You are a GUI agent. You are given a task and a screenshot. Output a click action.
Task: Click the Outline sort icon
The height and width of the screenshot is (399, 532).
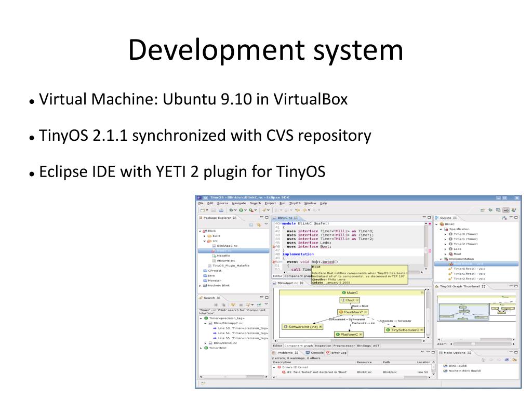click(x=504, y=218)
